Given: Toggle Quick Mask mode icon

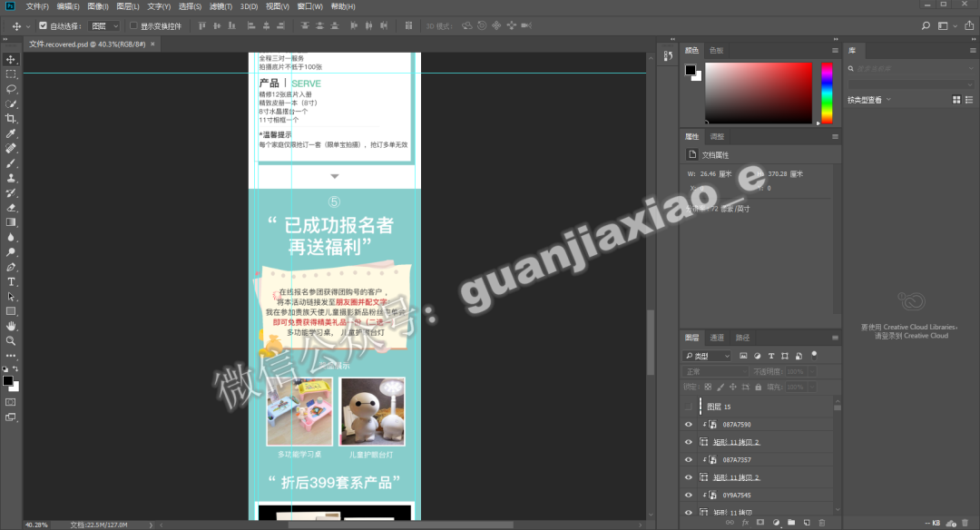Looking at the screenshot, I should (11, 402).
